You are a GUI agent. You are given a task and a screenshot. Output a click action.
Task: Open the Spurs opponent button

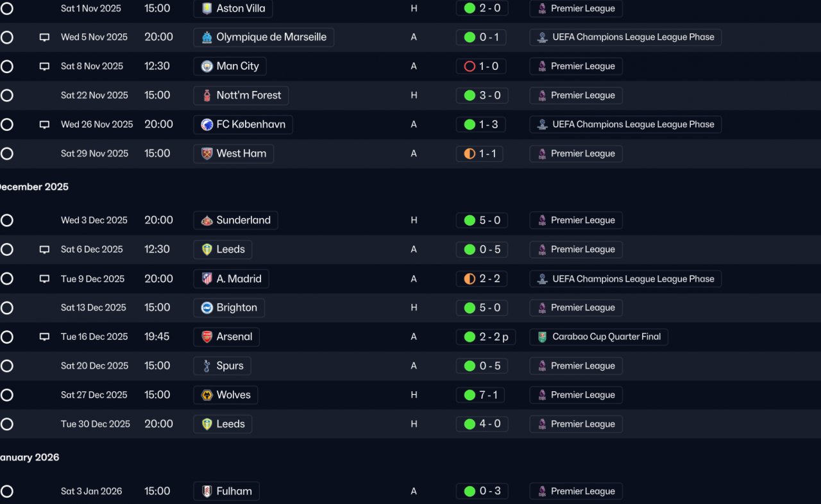222,366
